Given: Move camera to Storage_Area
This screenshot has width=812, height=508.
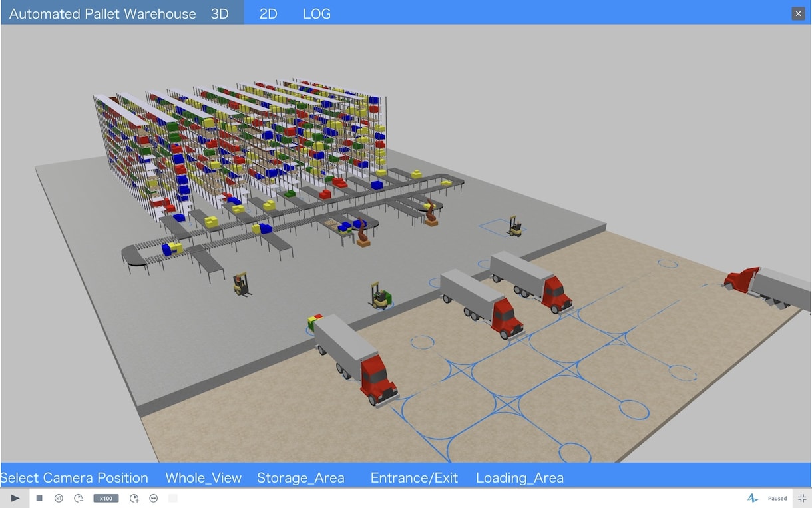Looking at the screenshot, I should coord(301,478).
